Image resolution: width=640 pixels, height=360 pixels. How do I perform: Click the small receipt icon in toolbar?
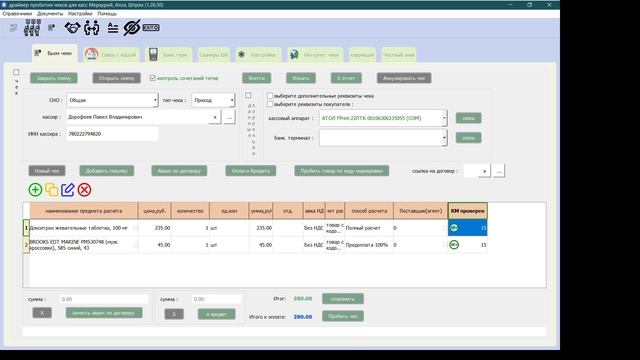51,28
